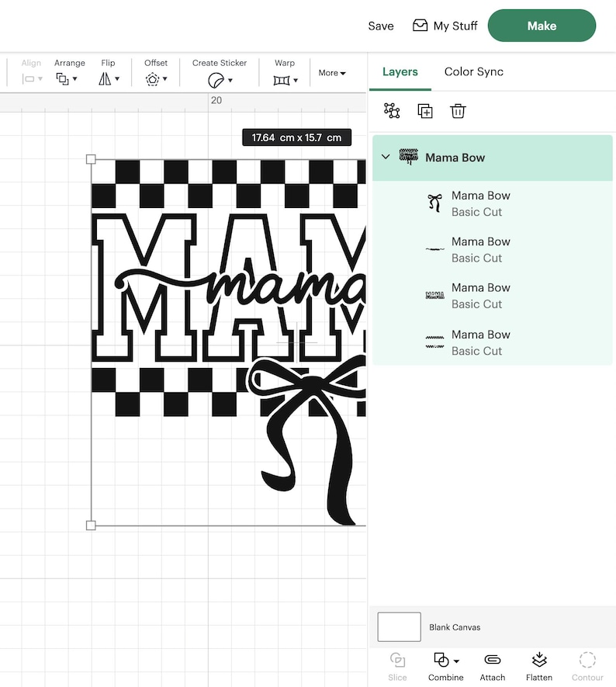Click the Contour tool icon
The image size is (616, 687).
click(587, 660)
